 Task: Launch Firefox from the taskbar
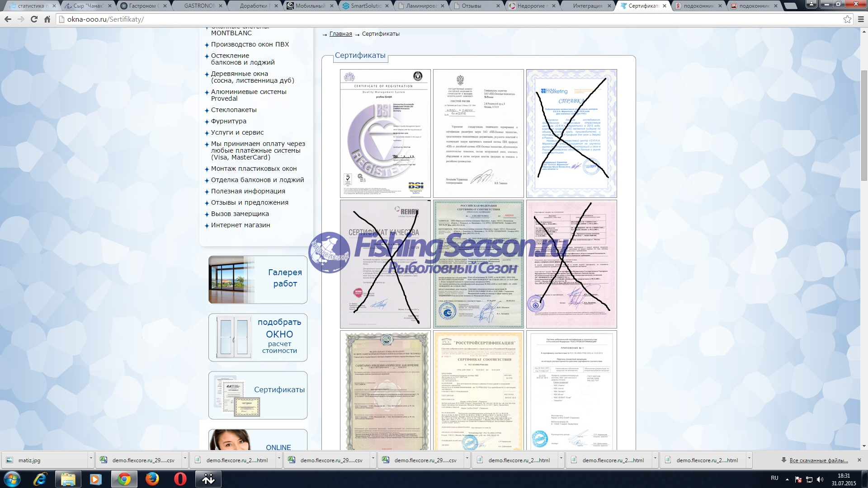[152, 479]
